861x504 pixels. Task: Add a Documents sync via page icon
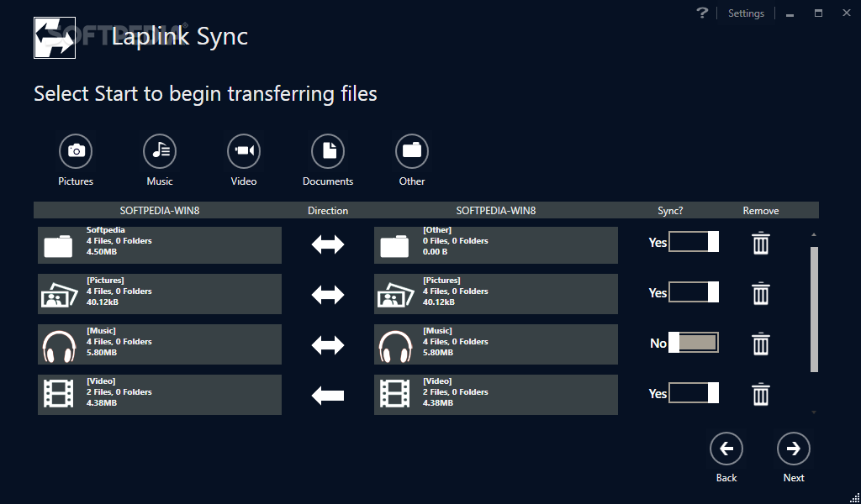click(328, 151)
